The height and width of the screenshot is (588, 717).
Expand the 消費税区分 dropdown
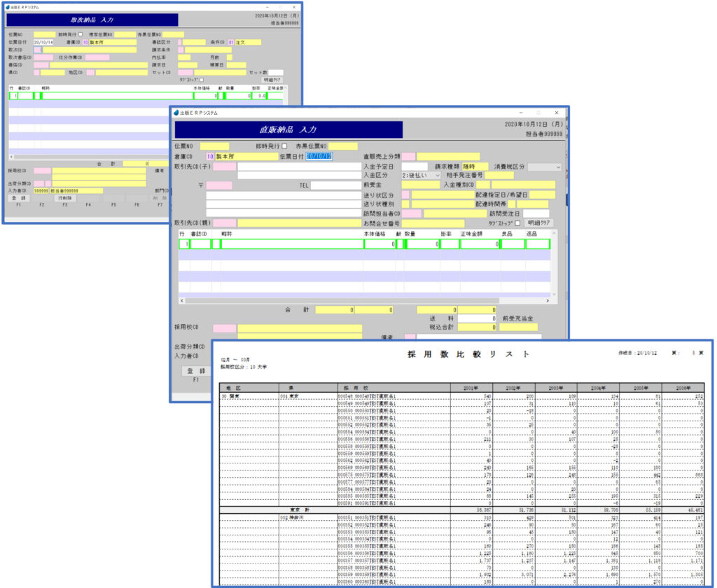(x=544, y=167)
